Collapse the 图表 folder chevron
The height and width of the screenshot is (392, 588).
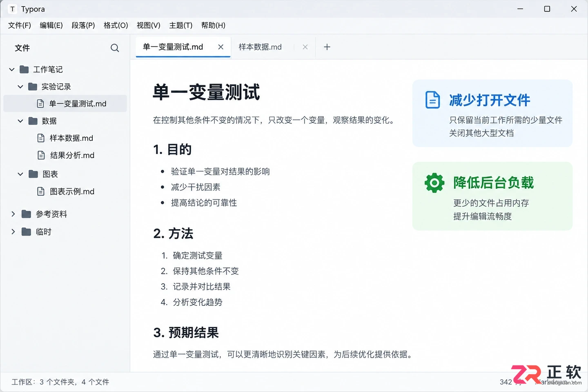click(20, 174)
